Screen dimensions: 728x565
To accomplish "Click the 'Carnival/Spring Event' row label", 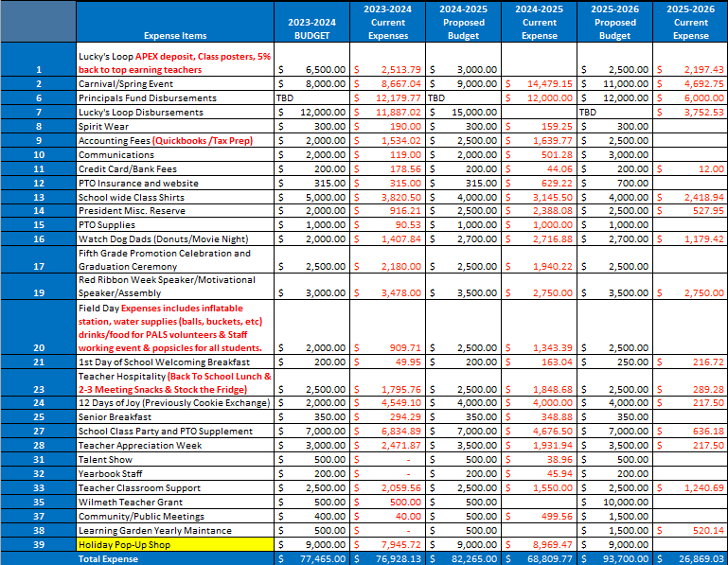I will tap(175, 83).
